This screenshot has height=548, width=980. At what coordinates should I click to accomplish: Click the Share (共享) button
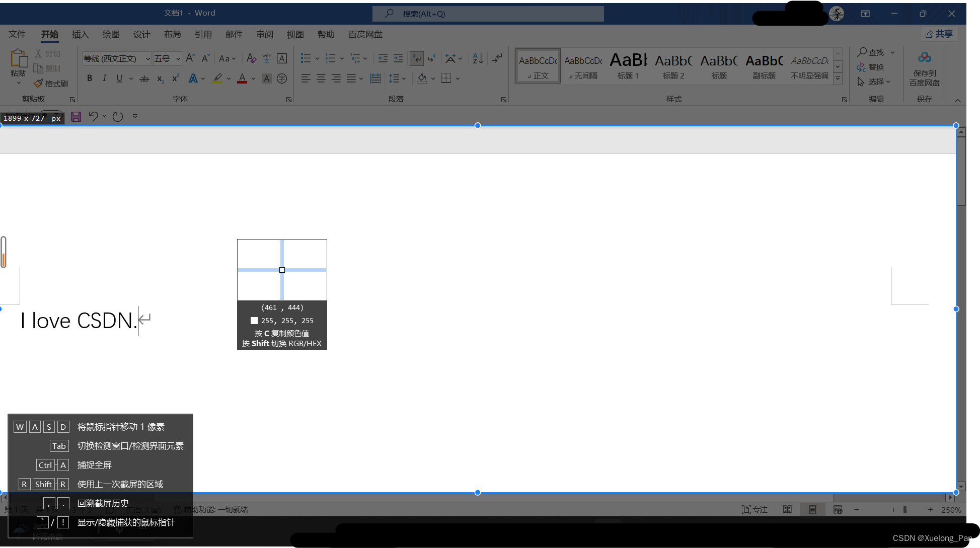[939, 34]
